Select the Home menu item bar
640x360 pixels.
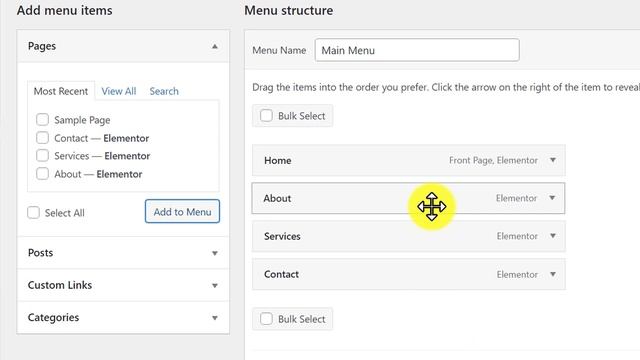409,160
